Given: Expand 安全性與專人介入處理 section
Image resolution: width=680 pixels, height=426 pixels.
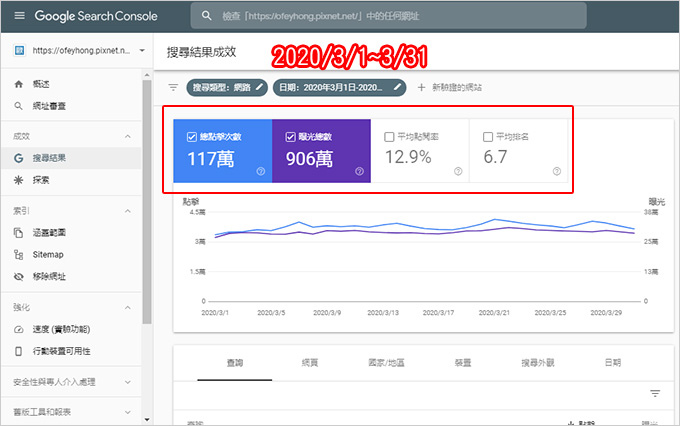Looking at the screenshot, I should [128, 382].
